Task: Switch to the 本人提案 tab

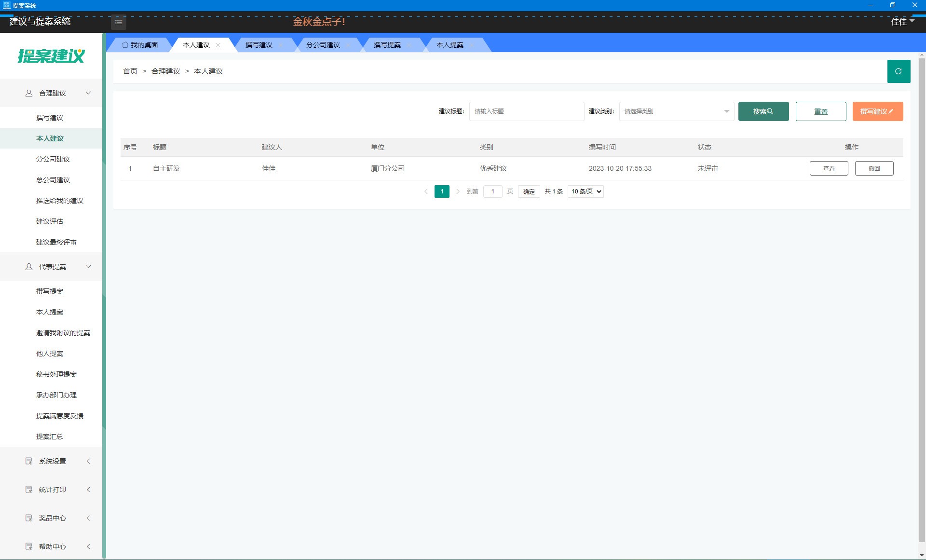Action: coord(449,44)
